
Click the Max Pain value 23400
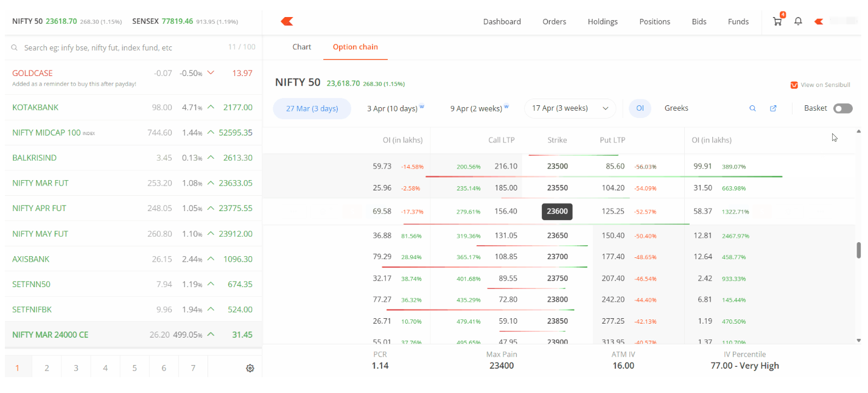coord(502,366)
